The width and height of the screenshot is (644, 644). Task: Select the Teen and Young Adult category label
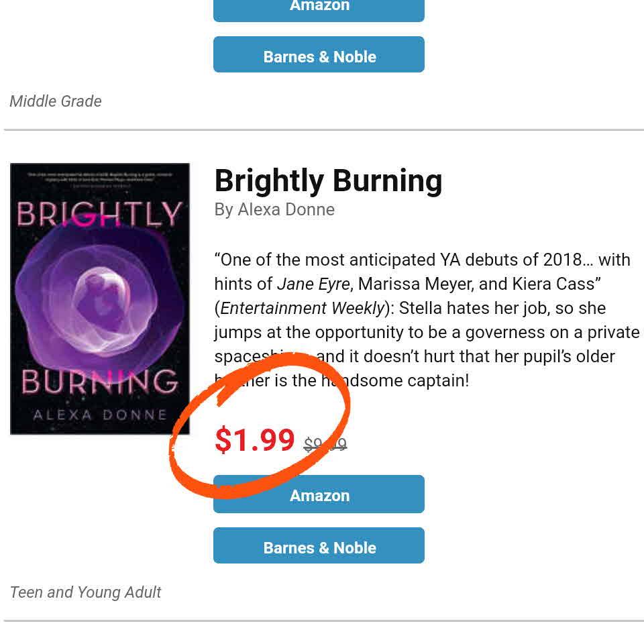click(x=86, y=592)
